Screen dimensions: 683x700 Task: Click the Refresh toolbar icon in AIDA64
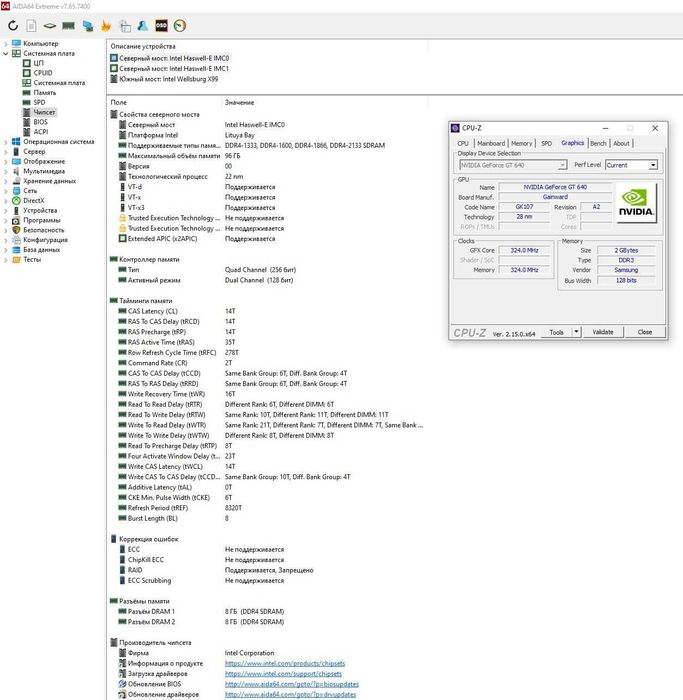pos(13,25)
